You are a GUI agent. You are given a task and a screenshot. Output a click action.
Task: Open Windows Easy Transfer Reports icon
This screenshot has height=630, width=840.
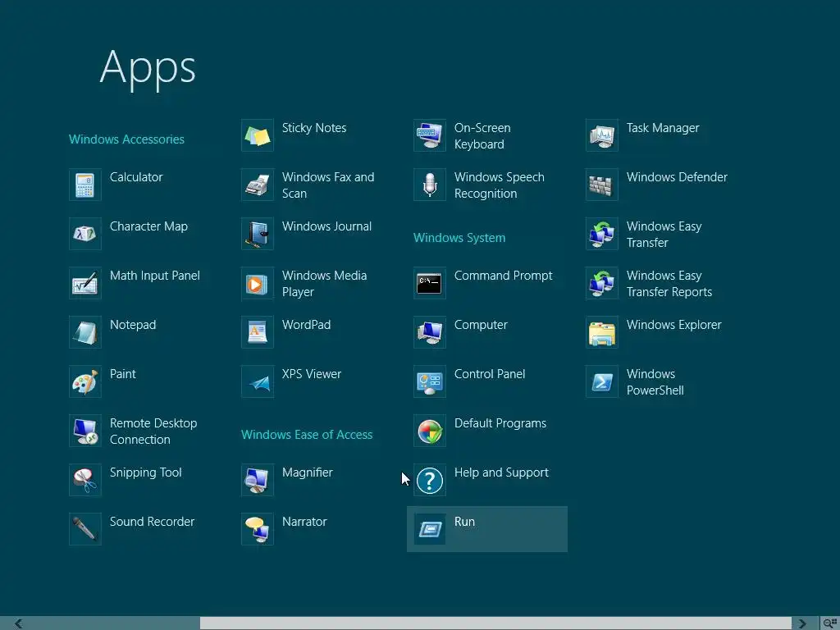602,283
